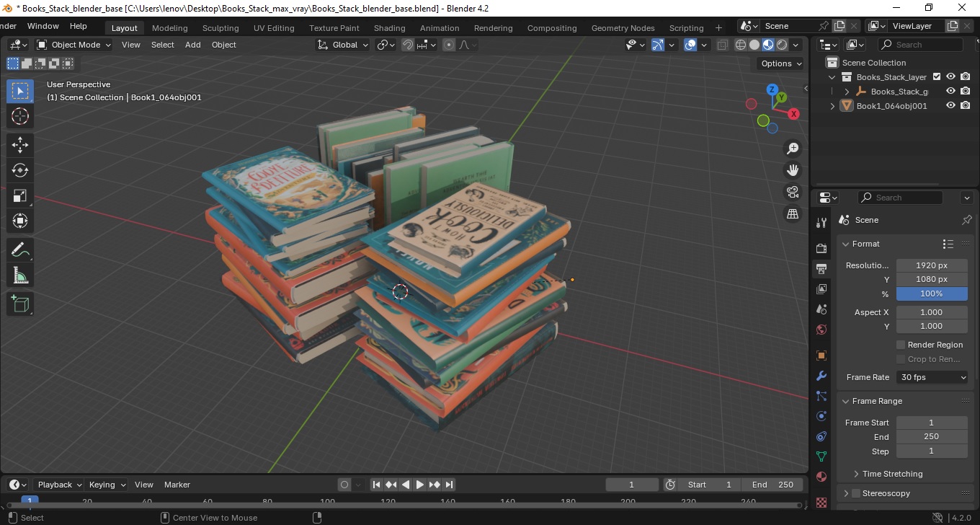
Task: Open the Object properties tab
Action: point(821,356)
